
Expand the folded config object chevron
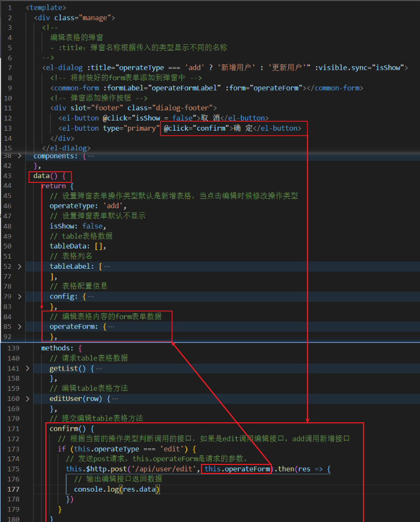point(20,296)
